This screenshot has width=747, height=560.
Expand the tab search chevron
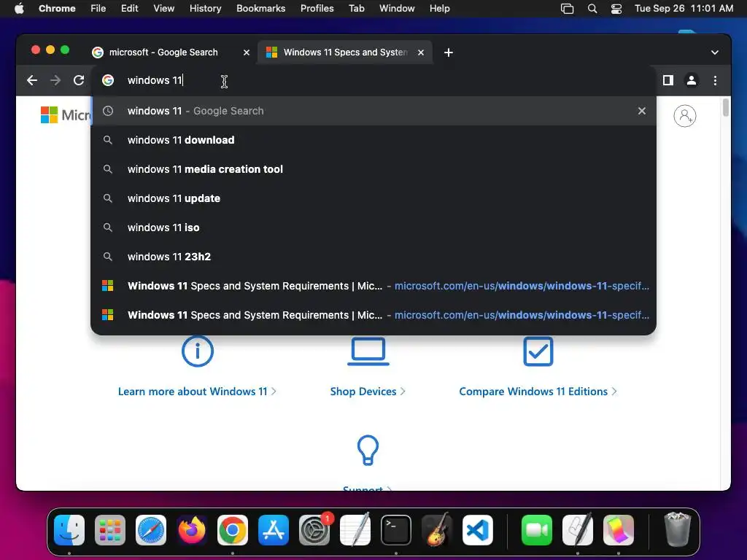pos(715,52)
